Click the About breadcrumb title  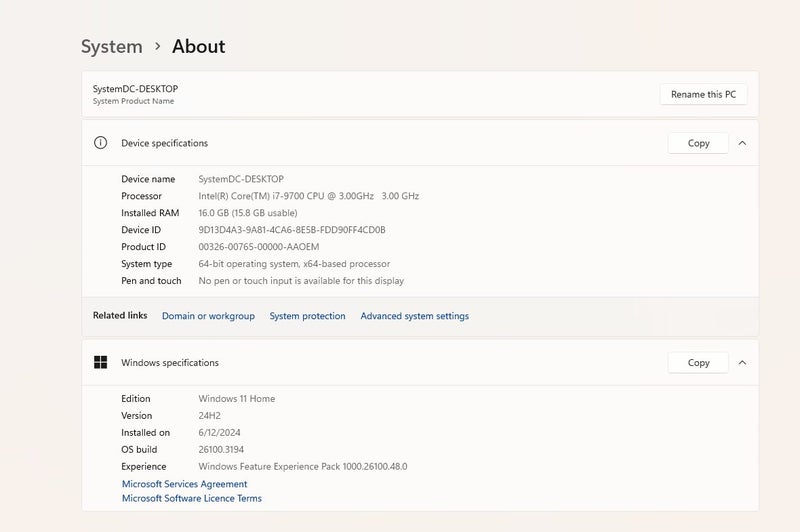pos(198,47)
